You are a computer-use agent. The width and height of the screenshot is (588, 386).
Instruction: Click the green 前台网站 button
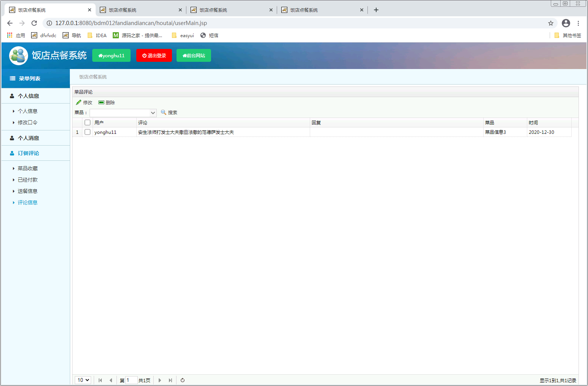[194, 55]
